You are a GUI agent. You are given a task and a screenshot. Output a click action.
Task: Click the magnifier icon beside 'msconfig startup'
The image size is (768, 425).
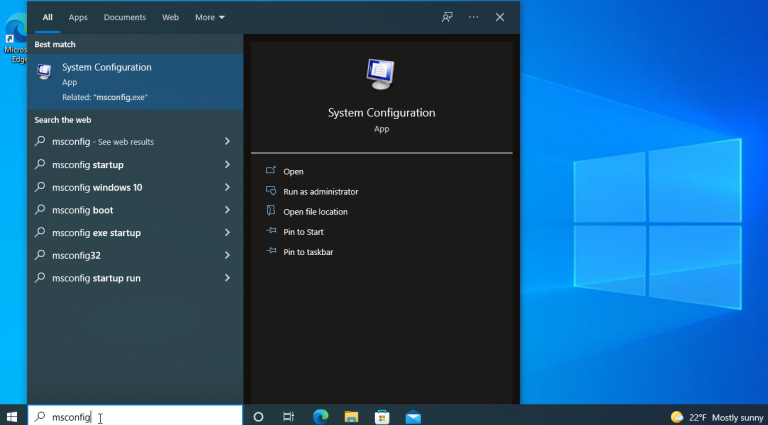(40, 164)
